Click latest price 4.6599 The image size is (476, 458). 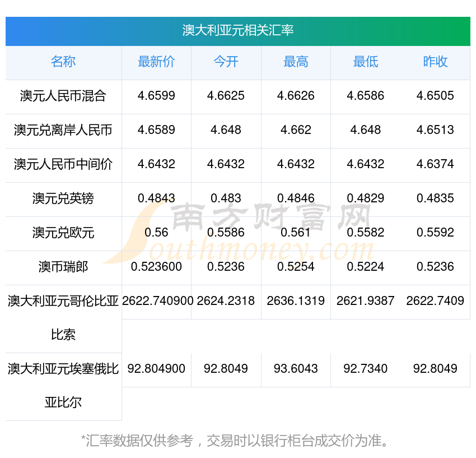pyautogui.click(x=156, y=96)
